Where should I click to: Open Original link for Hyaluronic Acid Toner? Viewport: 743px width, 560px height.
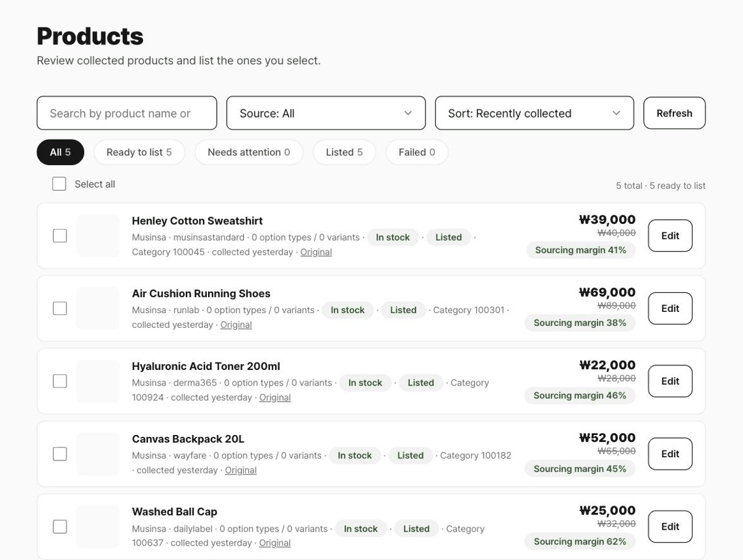(x=275, y=397)
